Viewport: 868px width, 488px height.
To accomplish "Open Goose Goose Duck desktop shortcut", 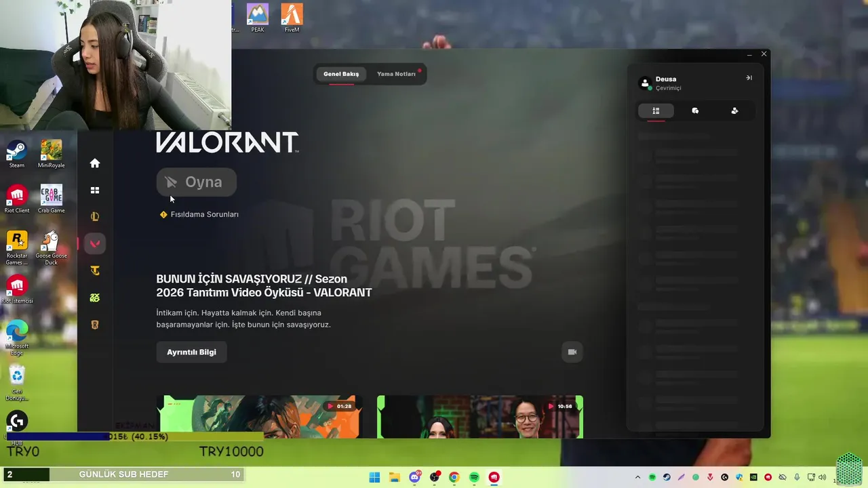I will (51, 248).
